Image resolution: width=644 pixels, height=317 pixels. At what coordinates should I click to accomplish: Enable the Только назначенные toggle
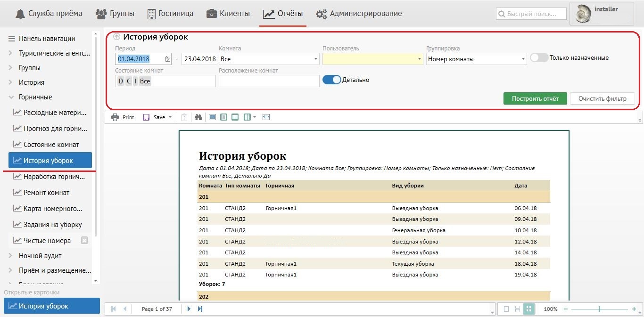[539, 58]
